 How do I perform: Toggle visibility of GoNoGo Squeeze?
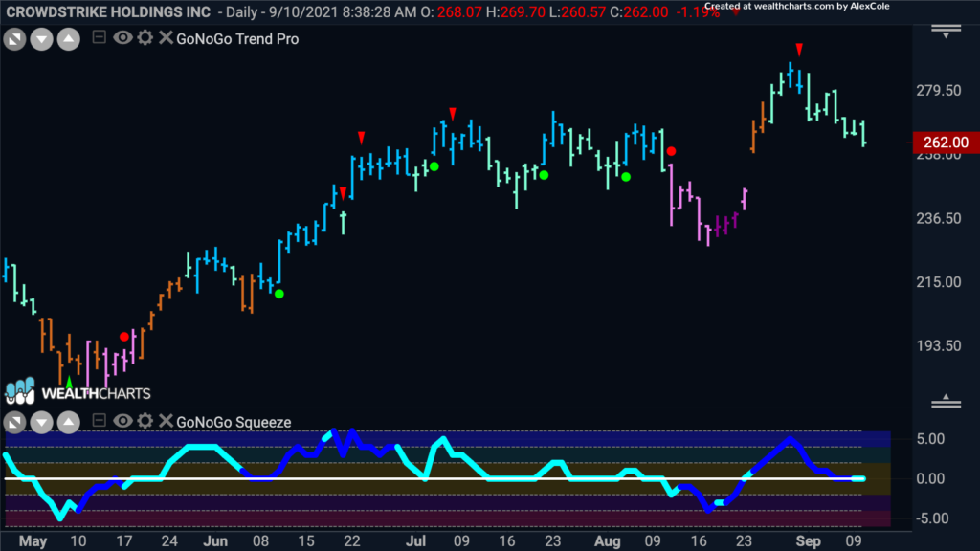coord(122,421)
